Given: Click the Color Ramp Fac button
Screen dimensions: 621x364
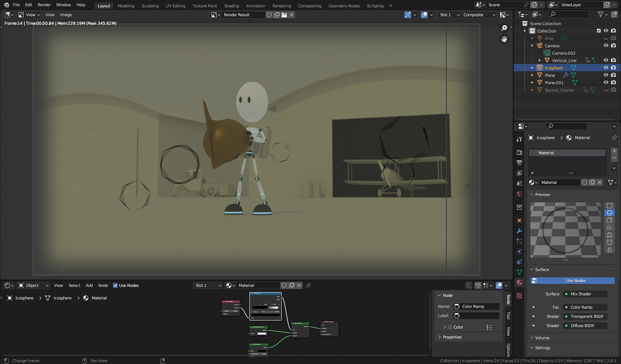Looking at the screenshot, I should coord(585,307).
